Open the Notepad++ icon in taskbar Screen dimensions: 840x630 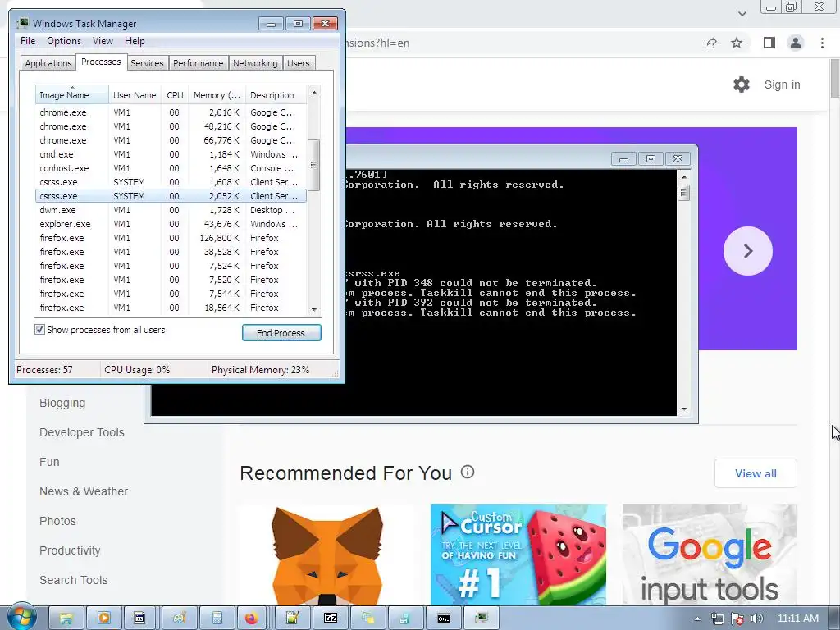[x=293, y=619]
